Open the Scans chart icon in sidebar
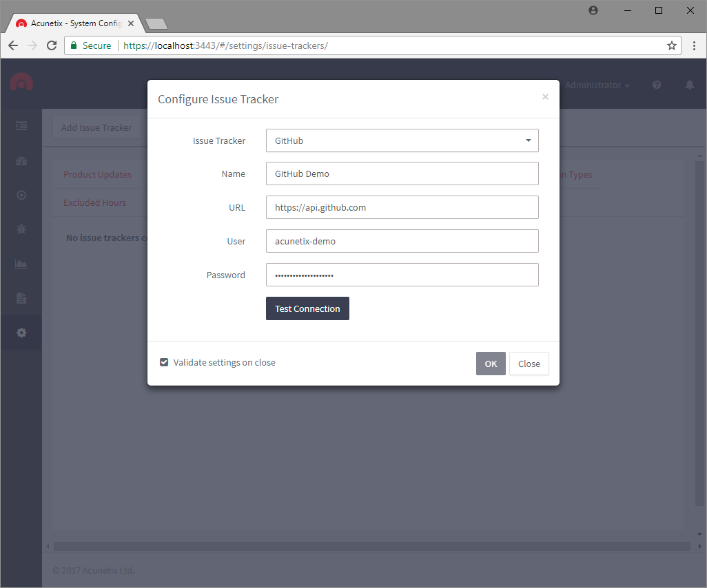The image size is (707, 588). [x=21, y=264]
